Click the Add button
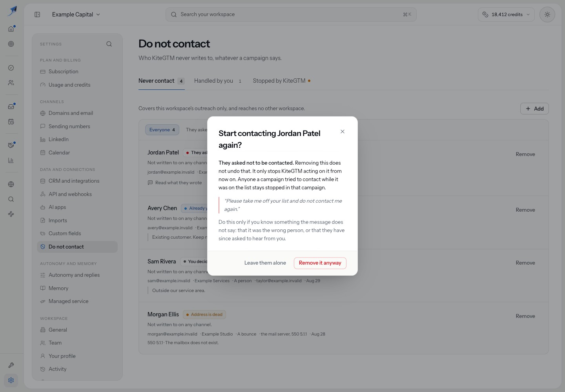 click(534, 109)
